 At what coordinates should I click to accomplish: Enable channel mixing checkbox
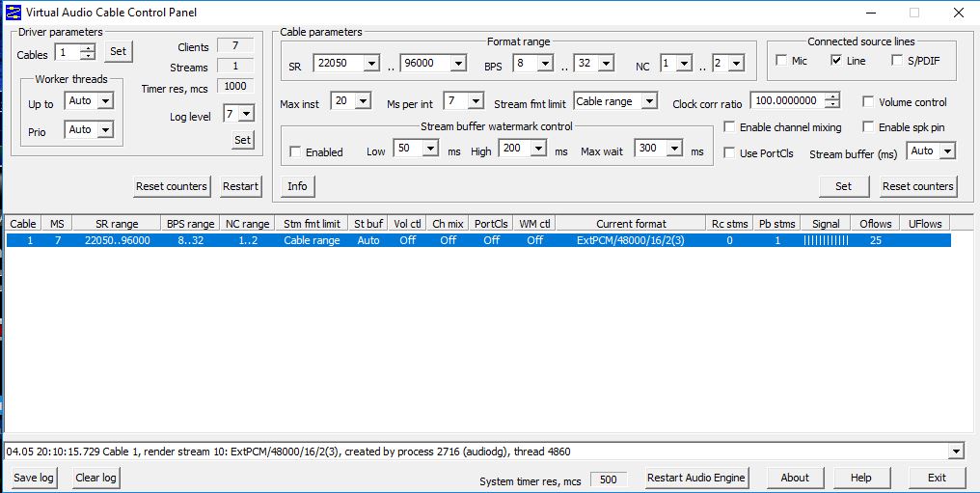(x=729, y=126)
